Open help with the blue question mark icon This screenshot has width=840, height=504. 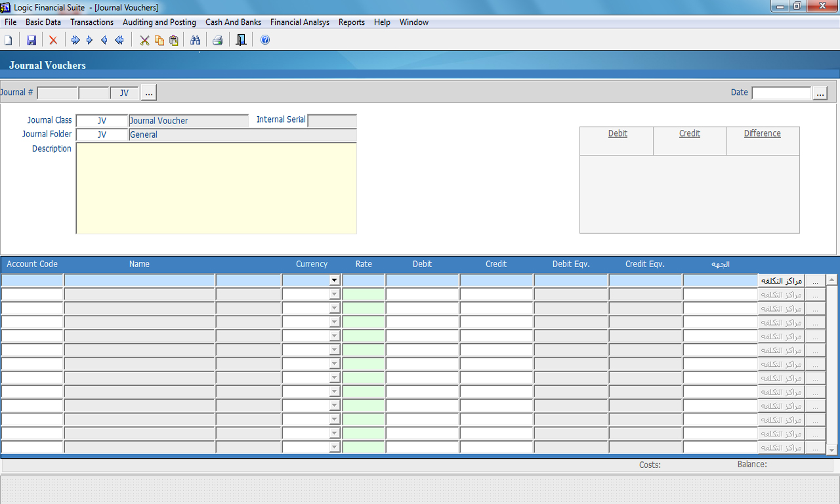tap(265, 41)
